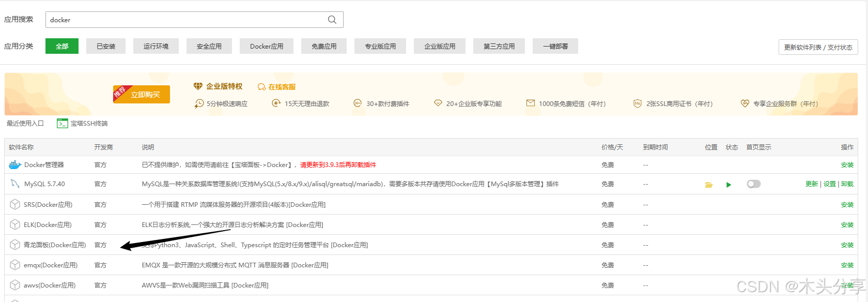Click the SRS(Docker应用) cube icon
The image size is (868, 302).
pos(15,205)
